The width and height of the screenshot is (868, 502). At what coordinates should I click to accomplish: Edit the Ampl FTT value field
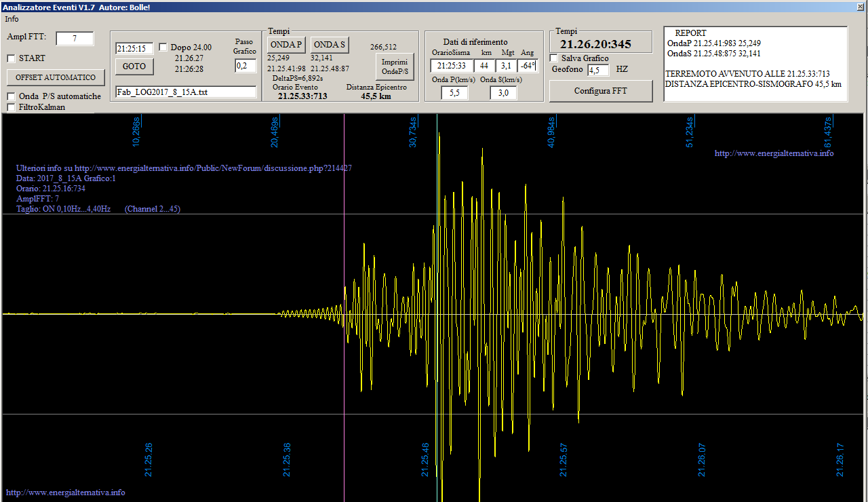pos(75,39)
